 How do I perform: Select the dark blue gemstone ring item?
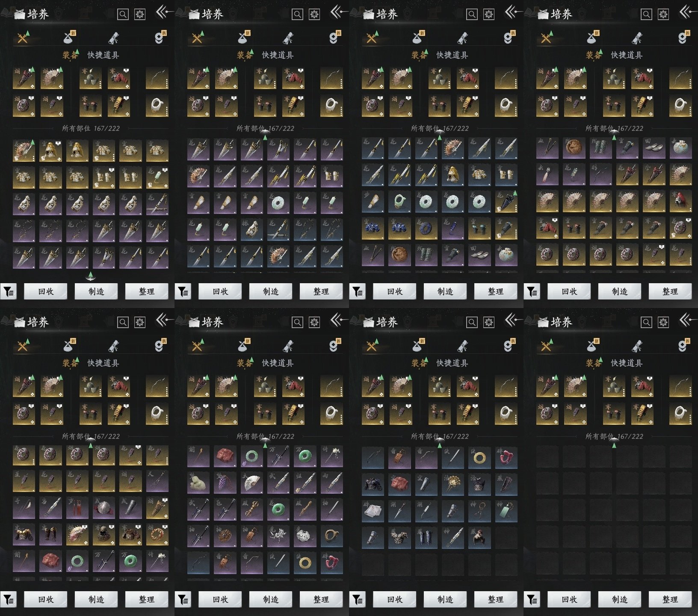coord(426,228)
